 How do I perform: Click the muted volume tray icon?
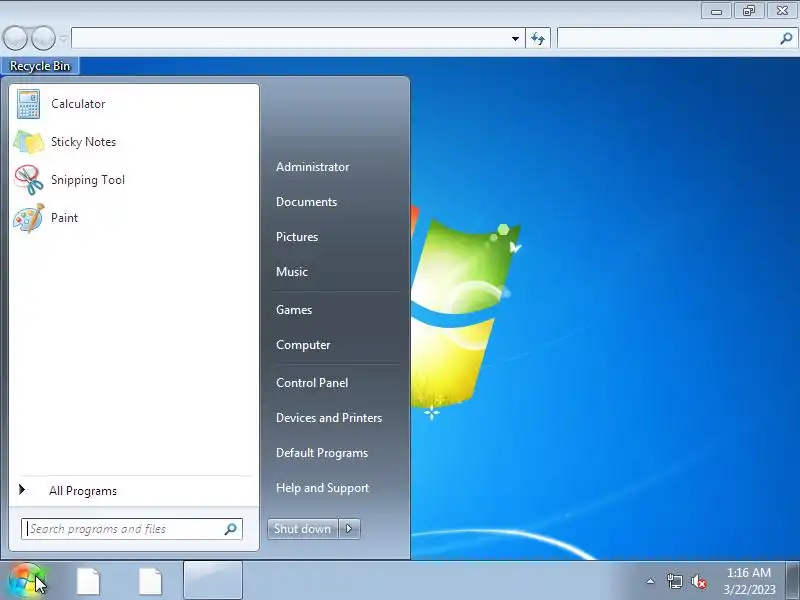pyautogui.click(x=698, y=582)
